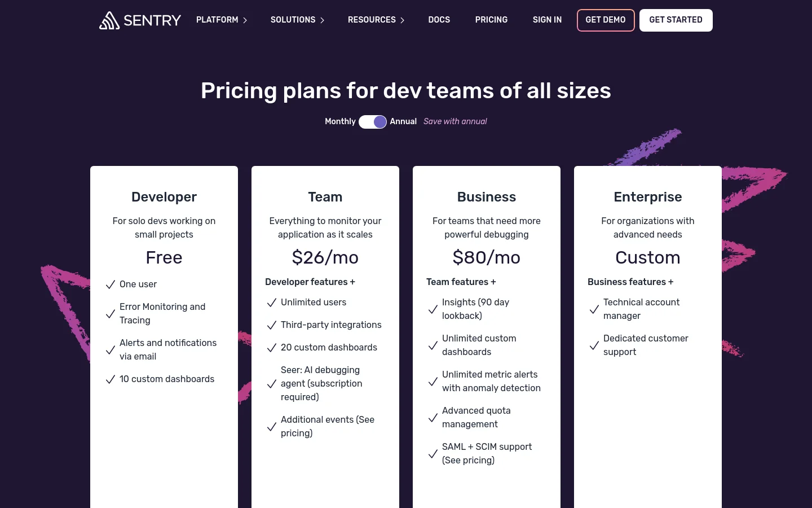Click 'Third-party integrations' feature text
812x508 pixels.
331,325
